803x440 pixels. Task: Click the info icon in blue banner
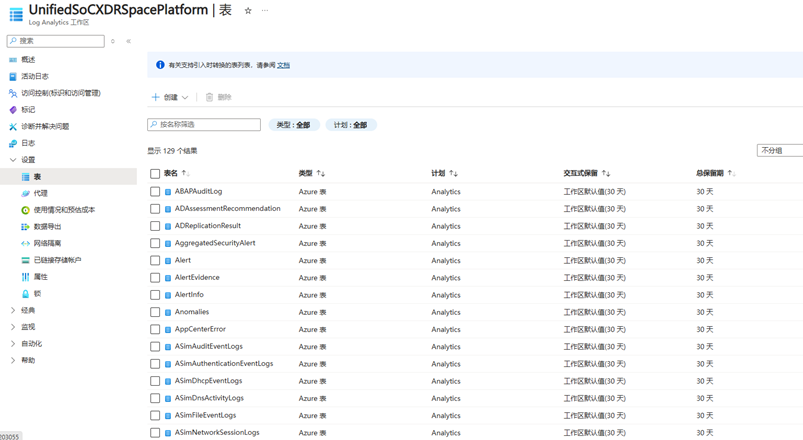pos(160,65)
